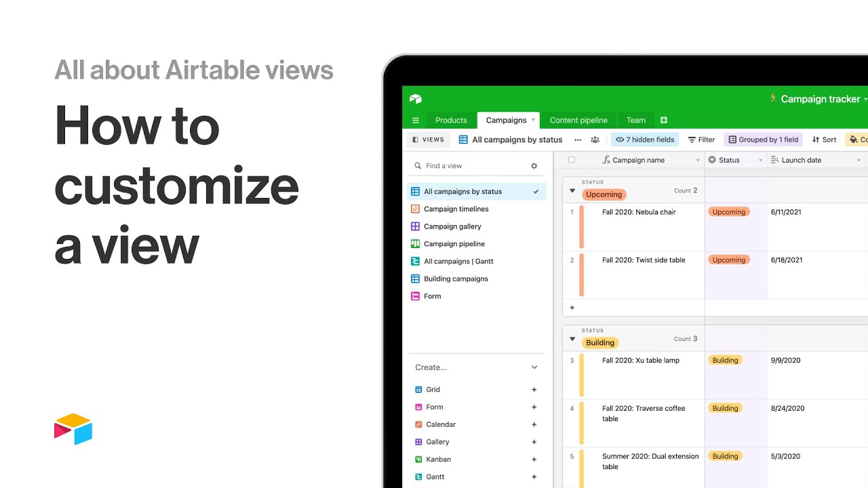Click the magnifier icon in Find a view

(417, 165)
